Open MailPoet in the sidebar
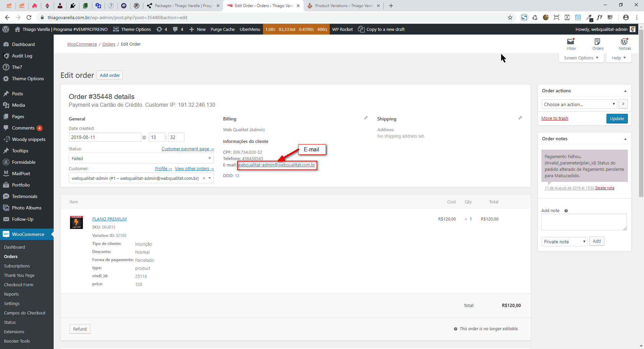Screen dimensions: 644x349 pos(21,173)
